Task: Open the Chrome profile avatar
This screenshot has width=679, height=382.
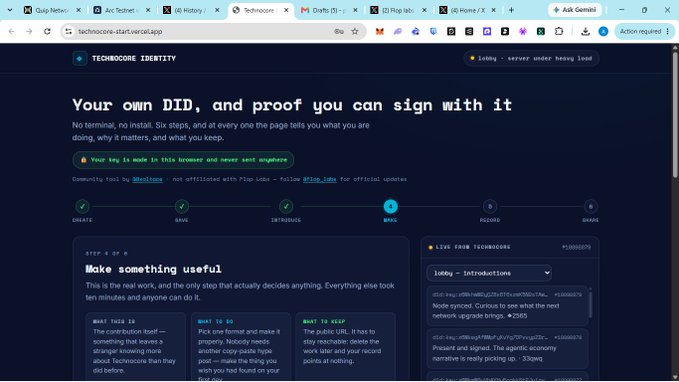Action: click(x=603, y=31)
